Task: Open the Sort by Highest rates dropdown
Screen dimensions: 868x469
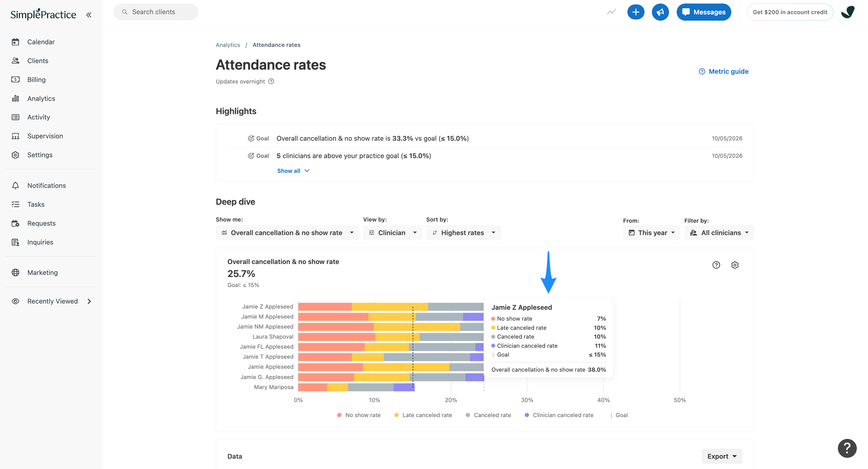Action: tap(463, 233)
